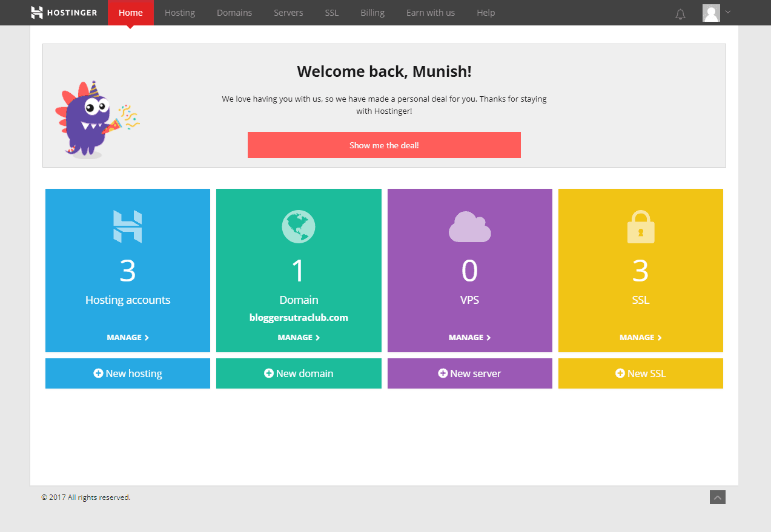Open the notifications bell
Image resolution: width=771 pixels, height=532 pixels.
[x=680, y=14]
